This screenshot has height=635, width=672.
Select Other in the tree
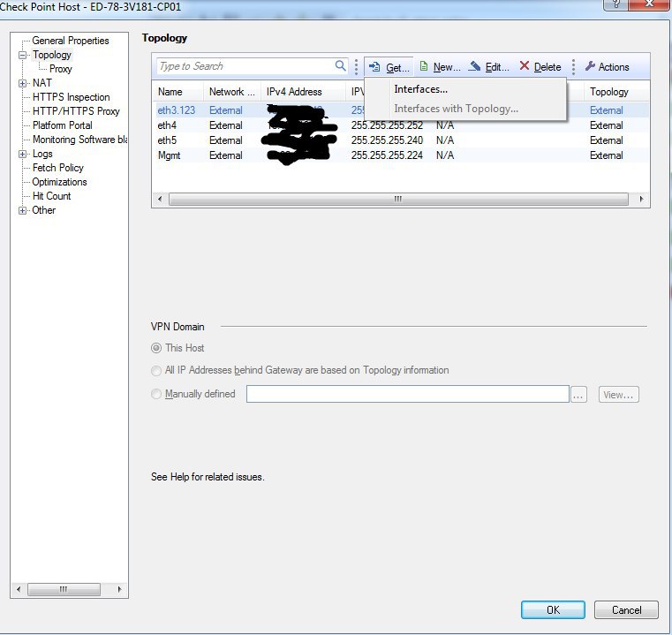44,210
